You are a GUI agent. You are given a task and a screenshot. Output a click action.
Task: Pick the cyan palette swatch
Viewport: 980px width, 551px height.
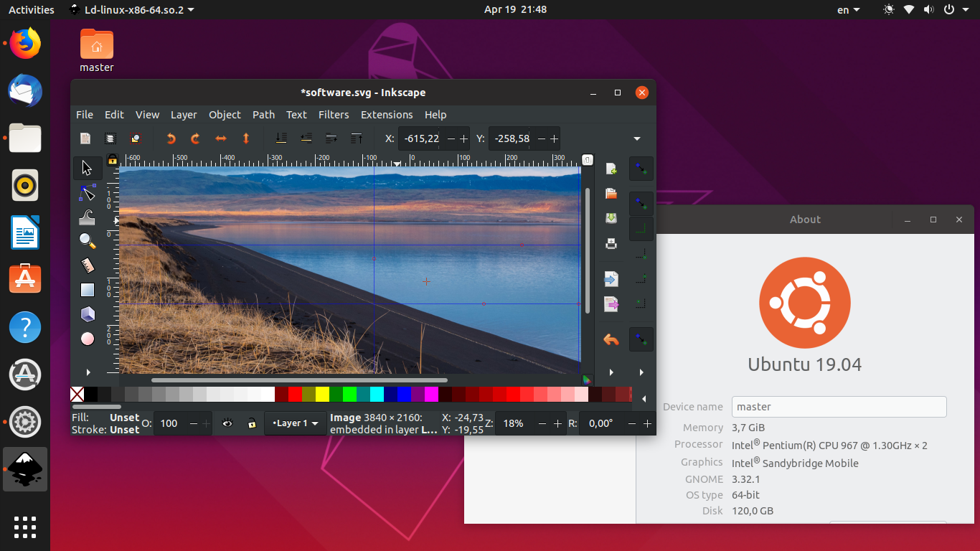tap(377, 394)
